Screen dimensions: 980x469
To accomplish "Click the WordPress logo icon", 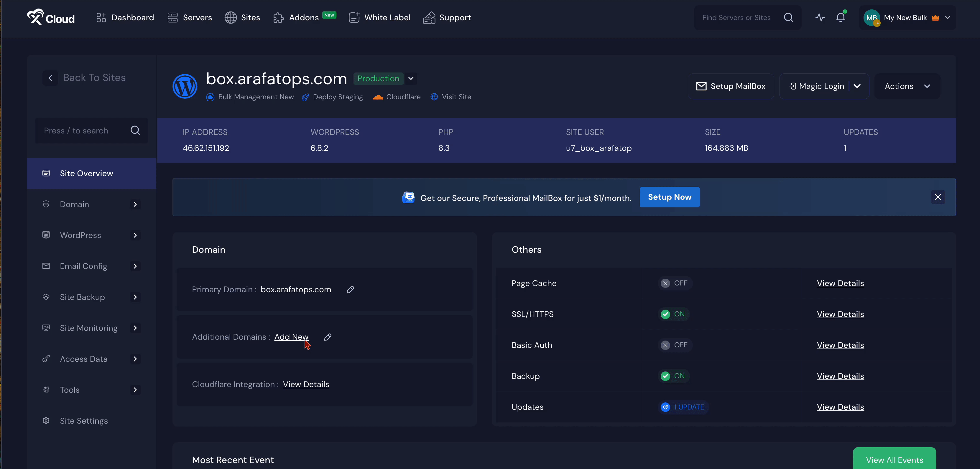I will (x=185, y=86).
